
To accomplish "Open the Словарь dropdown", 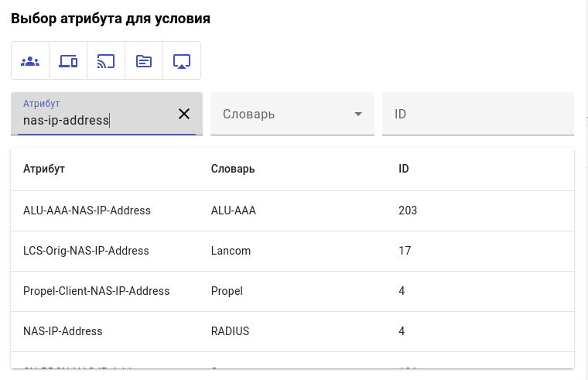I will [x=282, y=115].
